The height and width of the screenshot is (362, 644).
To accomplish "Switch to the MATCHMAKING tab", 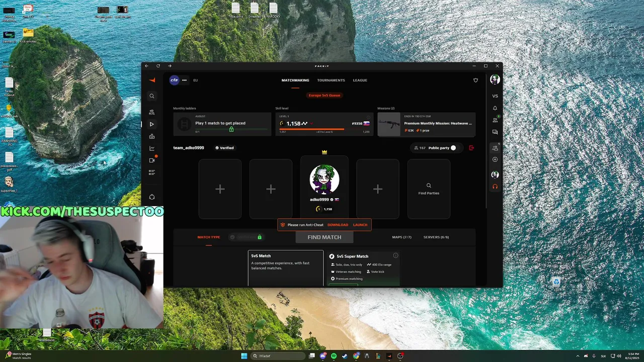I will (295, 80).
